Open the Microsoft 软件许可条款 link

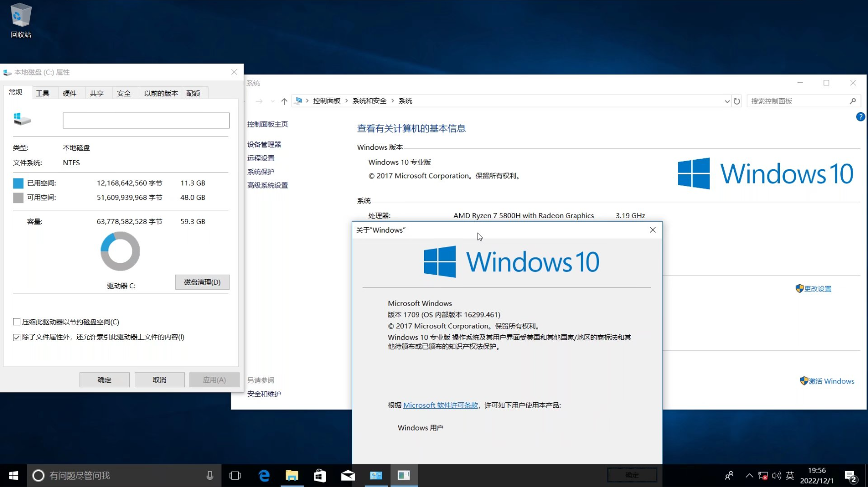click(440, 405)
